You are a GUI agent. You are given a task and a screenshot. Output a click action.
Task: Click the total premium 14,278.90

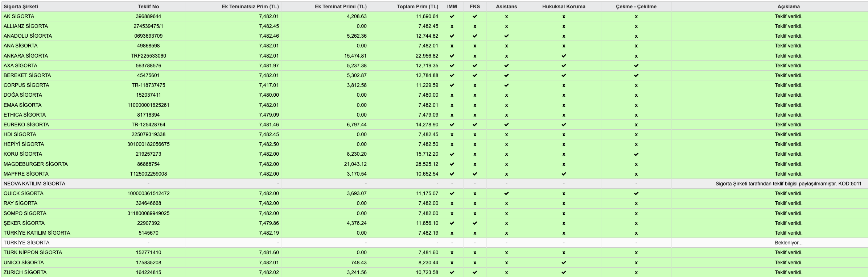[427, 125]
